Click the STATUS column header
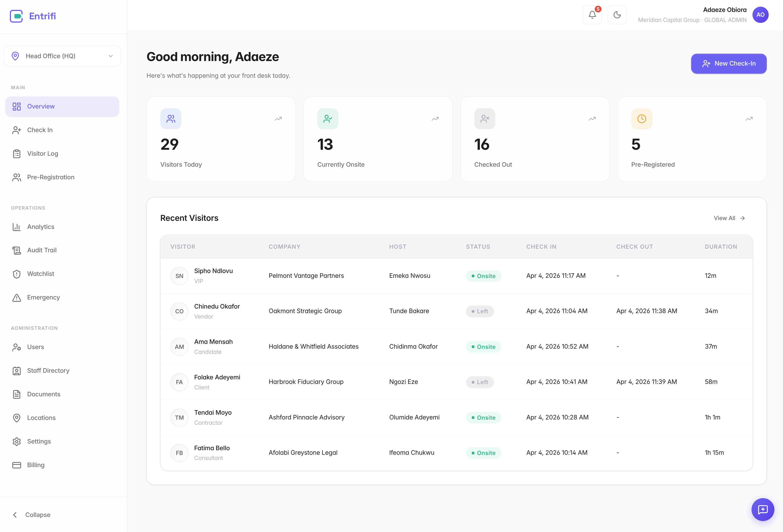Image resolution: width=783 pixels, height=532 pixels. click(x=478, y=247)
